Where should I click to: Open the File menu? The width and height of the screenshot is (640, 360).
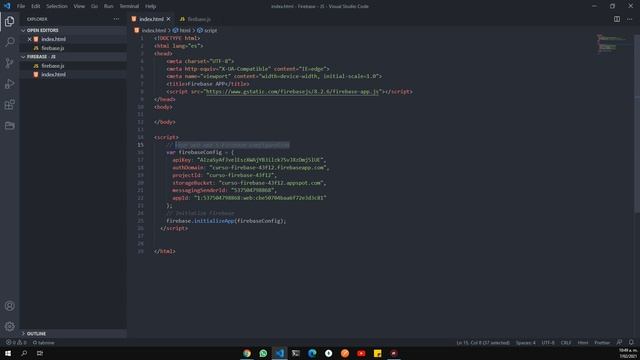pyautogui.click(x=21, y=6)
